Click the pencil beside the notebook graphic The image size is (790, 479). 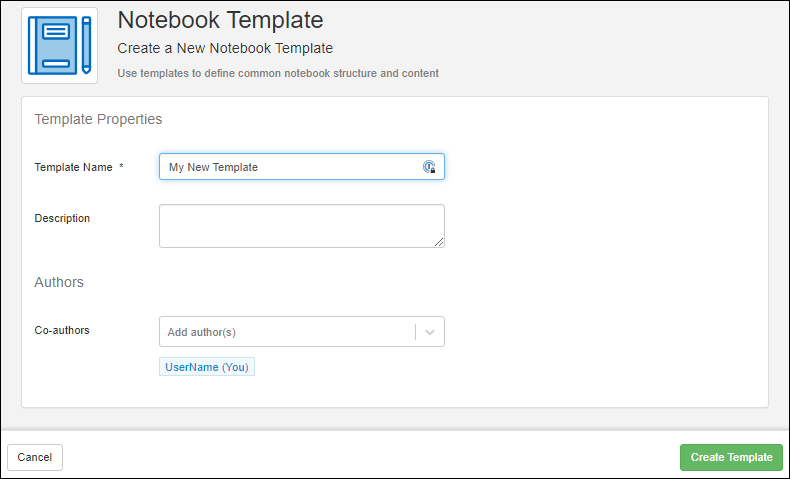86,46
